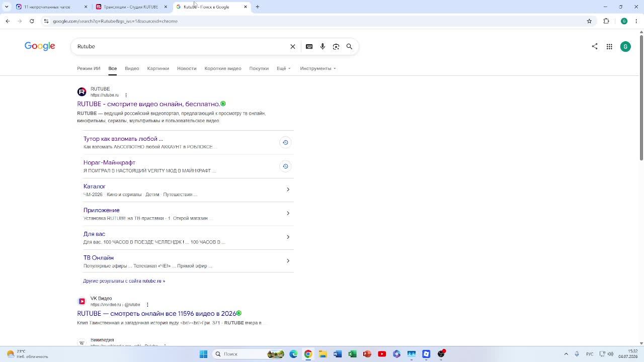This screenshot has width=644, height=362.
Task: Open File Explorer from the taskbar
Action: point(323,354)
